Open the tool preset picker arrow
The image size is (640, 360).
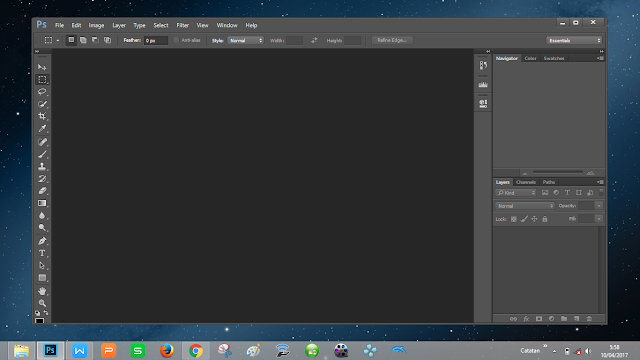point(58,40)
